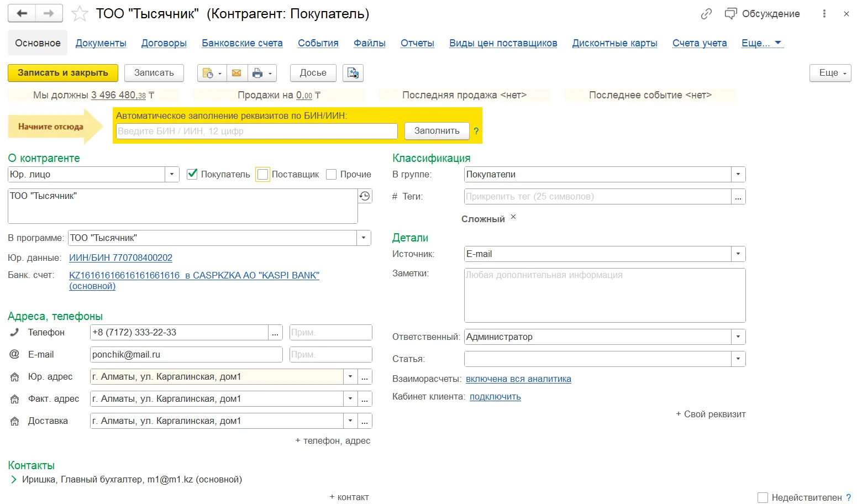This screenshot has height=504, width=857.
Task: Copy link using the chain icon
Action: click(706, 14)
